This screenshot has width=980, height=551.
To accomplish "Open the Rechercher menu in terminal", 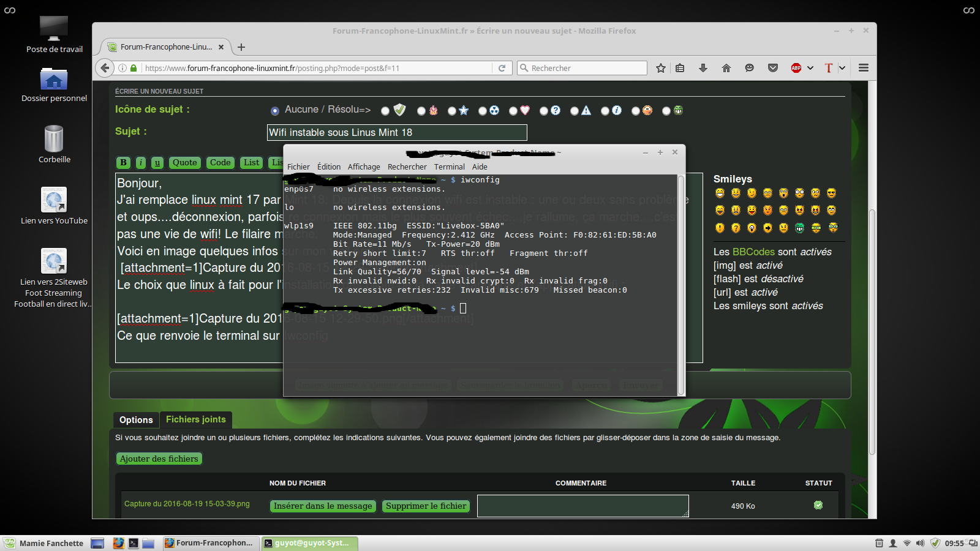I will coord(407,167).
